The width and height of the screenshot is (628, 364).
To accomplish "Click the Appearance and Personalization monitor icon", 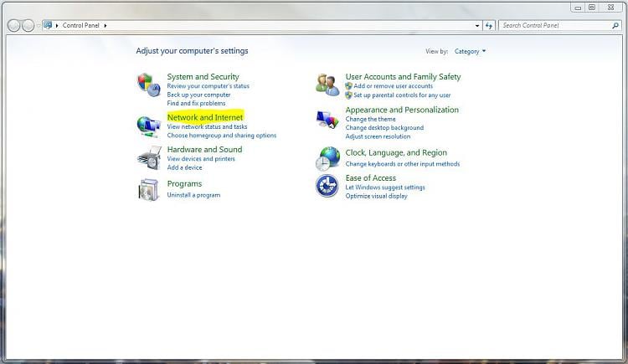I will 327,119.
